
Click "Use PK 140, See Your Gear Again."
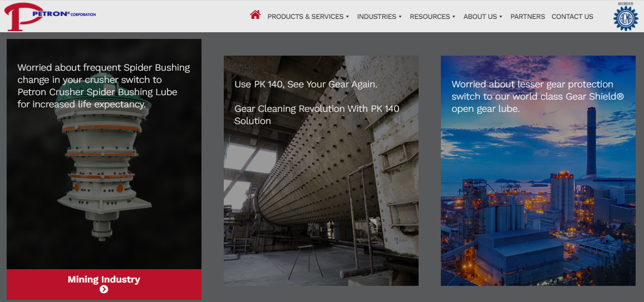pos(306,85)
